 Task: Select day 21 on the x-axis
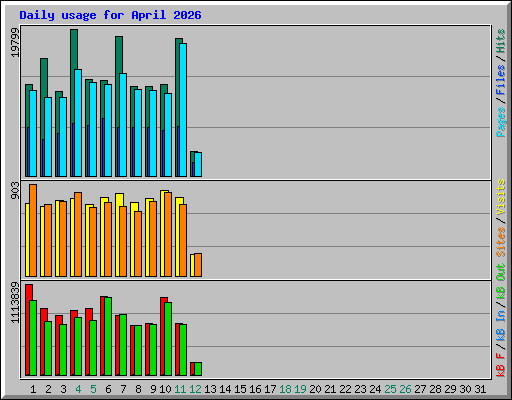tap(330, 389)
